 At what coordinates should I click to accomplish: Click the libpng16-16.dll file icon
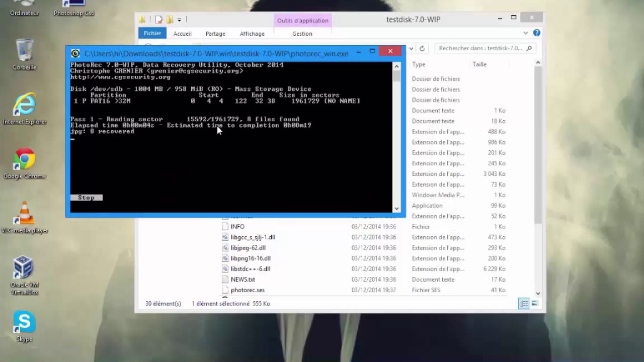(225, 258)
